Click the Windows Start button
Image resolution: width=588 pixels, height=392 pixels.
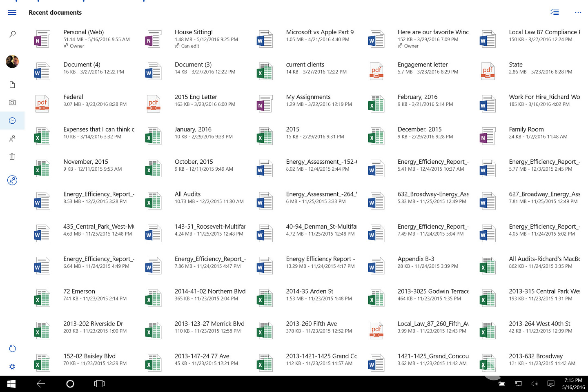coord(11,384)
